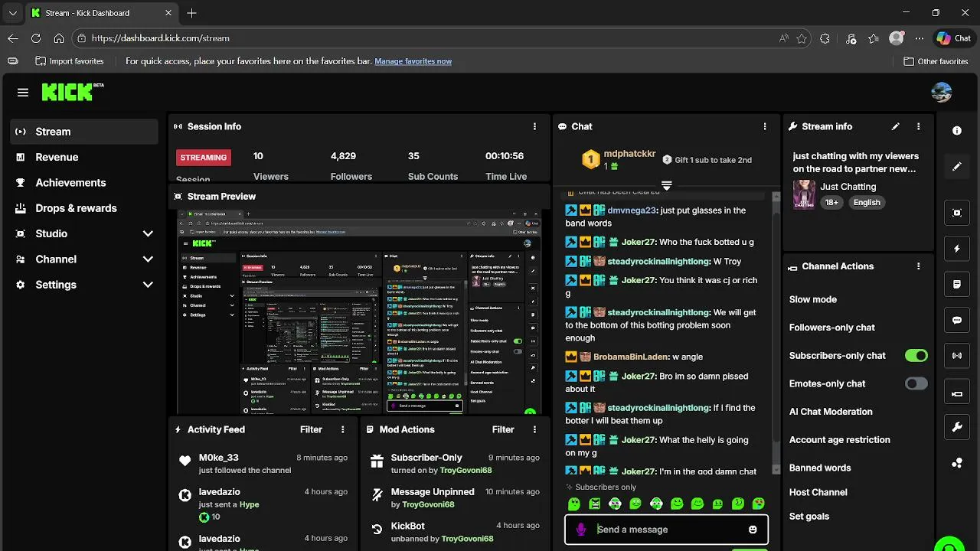This screenshot has width=980, height=551.
Task: Click the Just Chatting category thumbnail
Action: point(804,194)
